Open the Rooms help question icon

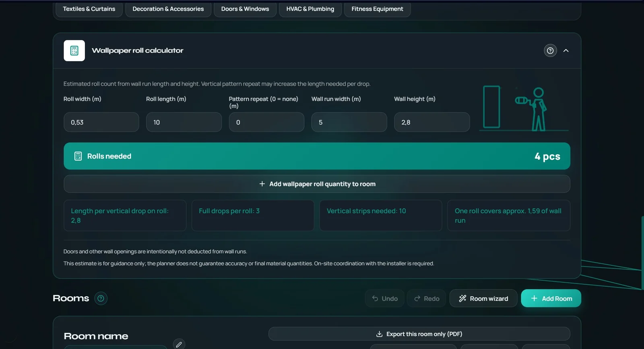tap(101, 298)
